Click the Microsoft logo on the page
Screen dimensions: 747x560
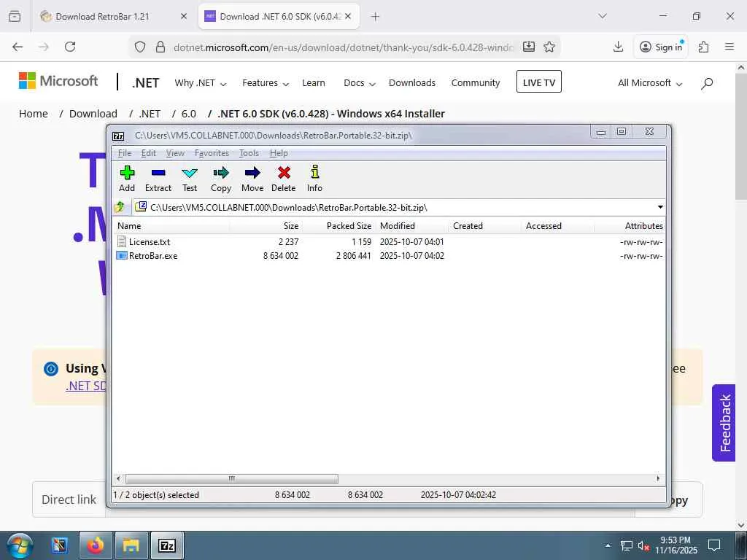[58, 81]
